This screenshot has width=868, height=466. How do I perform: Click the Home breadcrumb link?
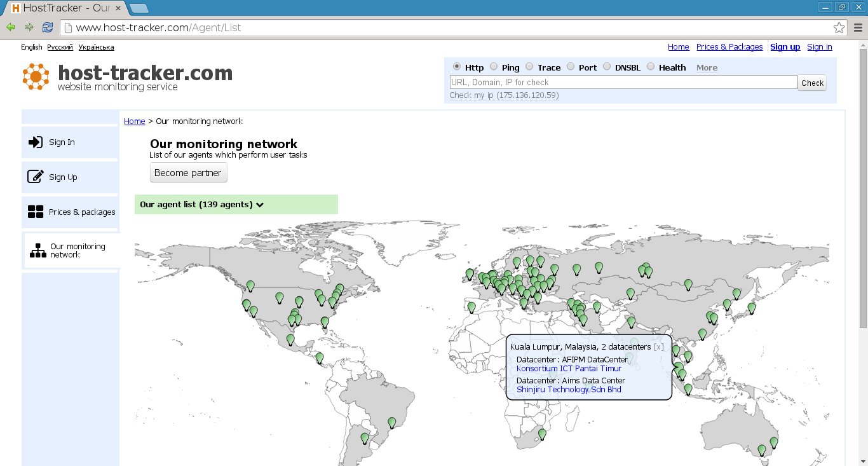tap(135, 121)
